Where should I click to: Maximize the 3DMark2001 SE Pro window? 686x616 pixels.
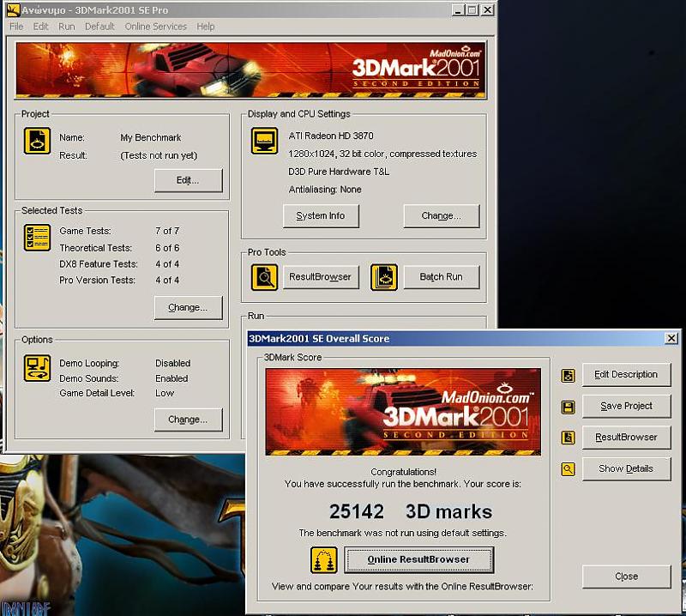(472, 10)
